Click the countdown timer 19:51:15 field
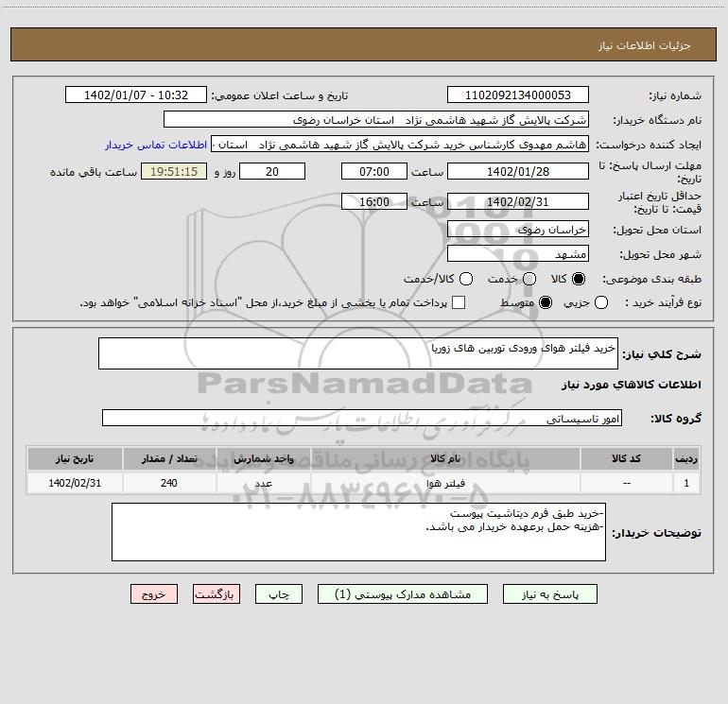Screen dimensions: 728x704 [x=174, y=171]
